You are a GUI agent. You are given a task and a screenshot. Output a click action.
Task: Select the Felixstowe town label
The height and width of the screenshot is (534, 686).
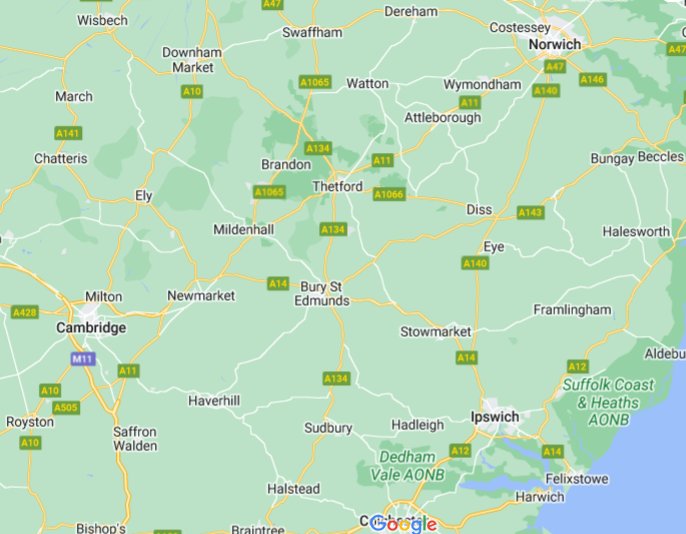[x=577, y=479]
